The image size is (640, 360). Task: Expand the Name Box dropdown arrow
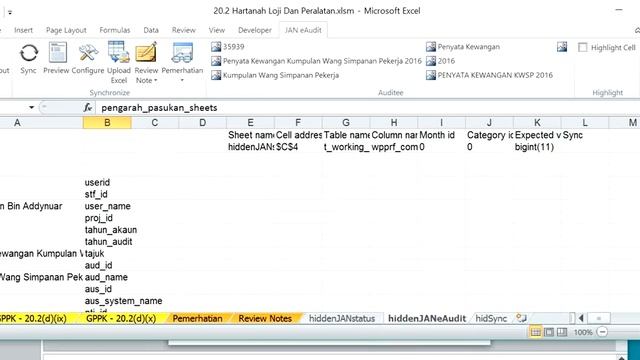[x=31, y=108]
